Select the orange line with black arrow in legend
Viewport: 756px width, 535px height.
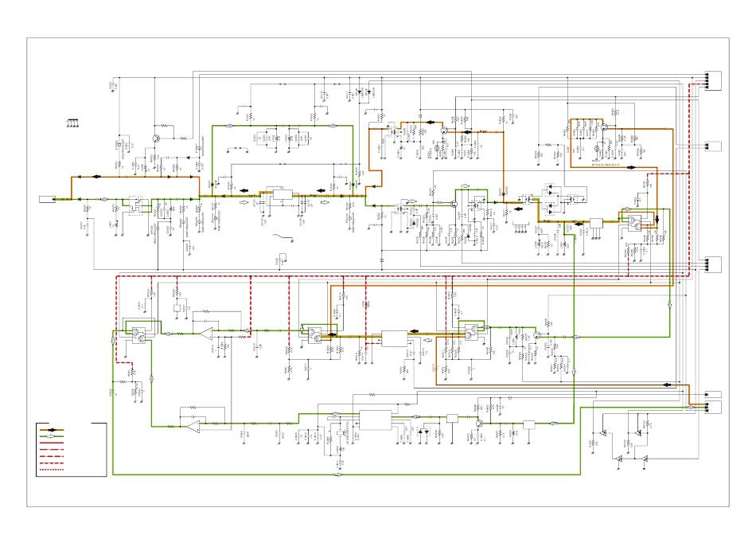(x=52, y=429)
